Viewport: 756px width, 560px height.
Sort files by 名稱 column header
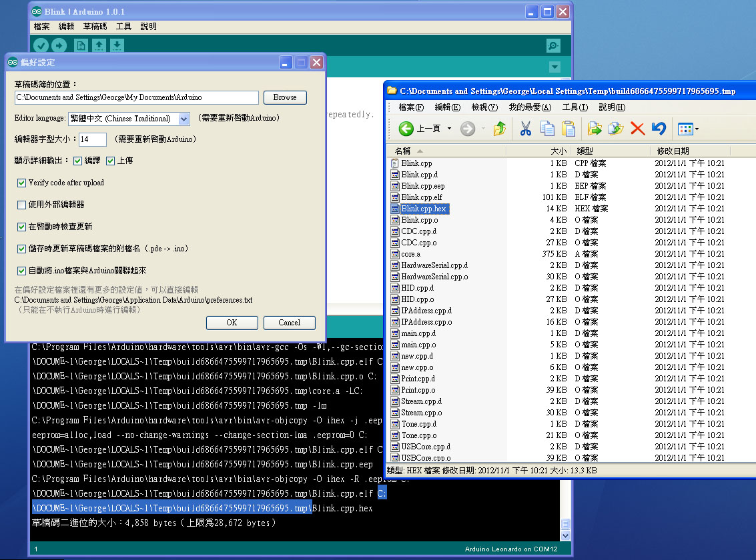point(446,151)
